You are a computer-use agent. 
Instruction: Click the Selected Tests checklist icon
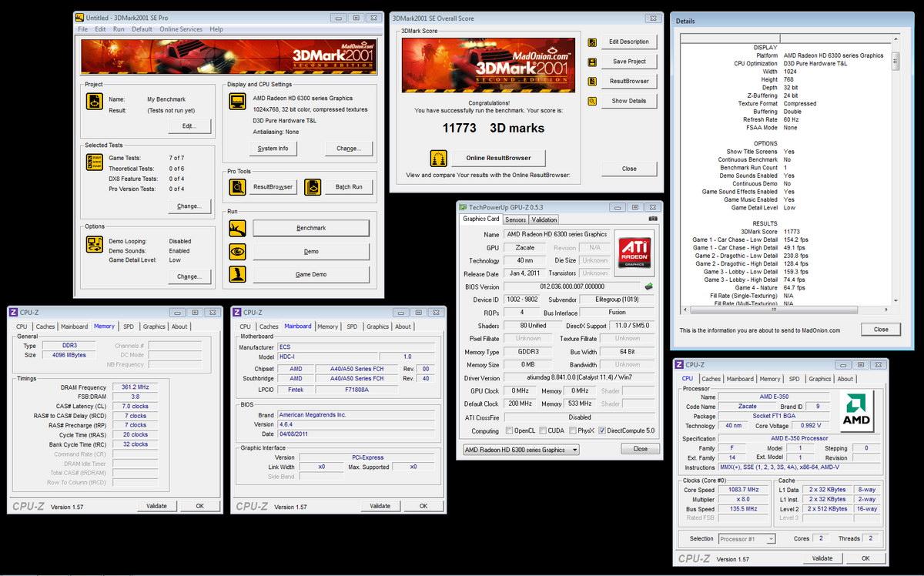click(x=94, y=162)
